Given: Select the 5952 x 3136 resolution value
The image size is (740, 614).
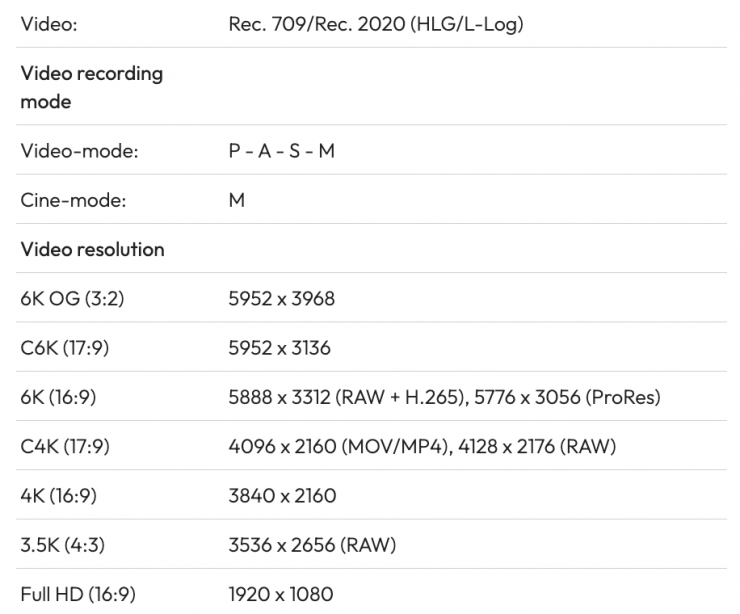Looking at the screenshot, I should (x=280, y=348).
